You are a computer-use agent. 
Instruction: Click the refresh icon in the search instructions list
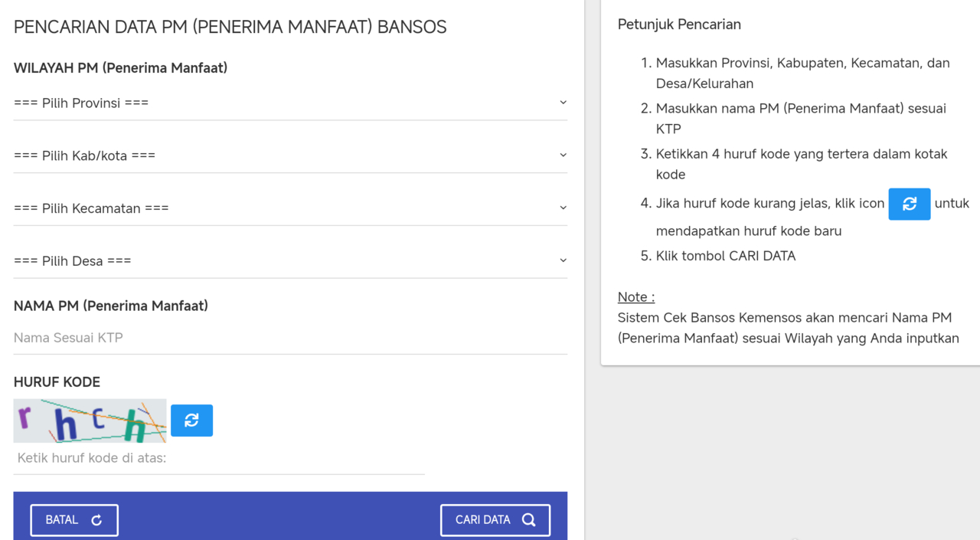(x=909, y=204)
